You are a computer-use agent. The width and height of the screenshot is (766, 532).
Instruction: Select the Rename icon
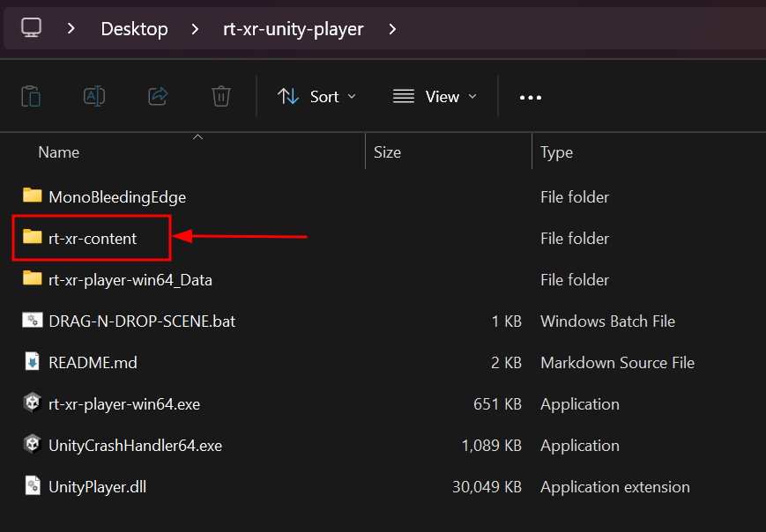pyautogui.click(x=94, y=97)
